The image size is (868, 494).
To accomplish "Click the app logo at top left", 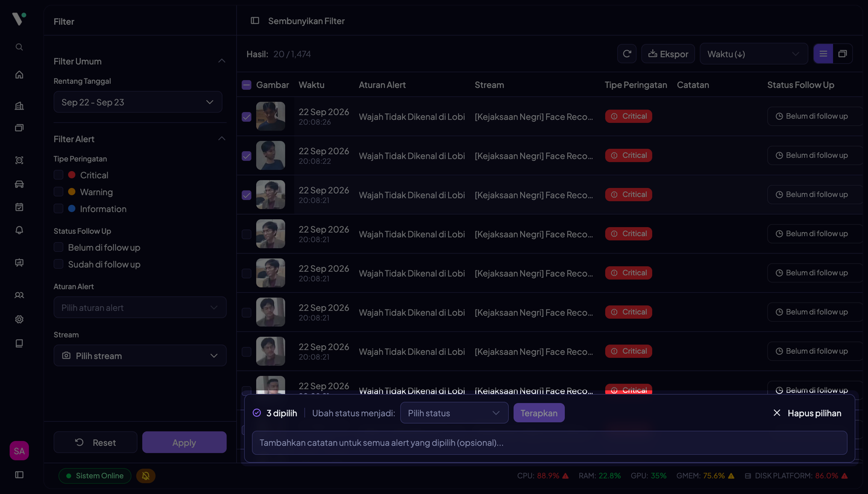I will [19, 19].
